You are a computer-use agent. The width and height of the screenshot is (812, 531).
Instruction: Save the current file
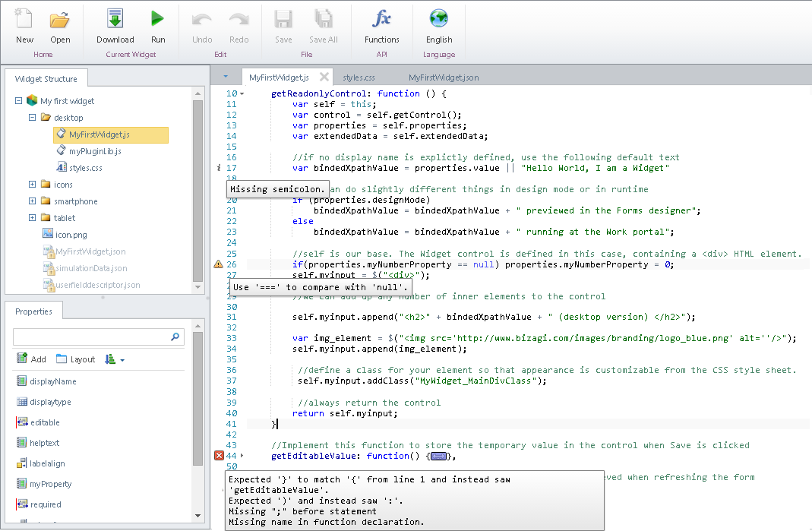click(x=283, y=19)
